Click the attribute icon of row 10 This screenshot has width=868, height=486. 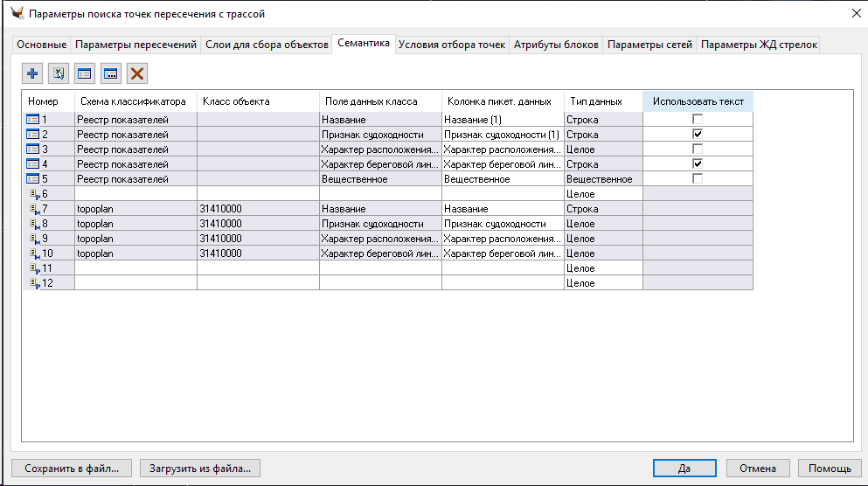pyautogui.click(x=35, y=253)
